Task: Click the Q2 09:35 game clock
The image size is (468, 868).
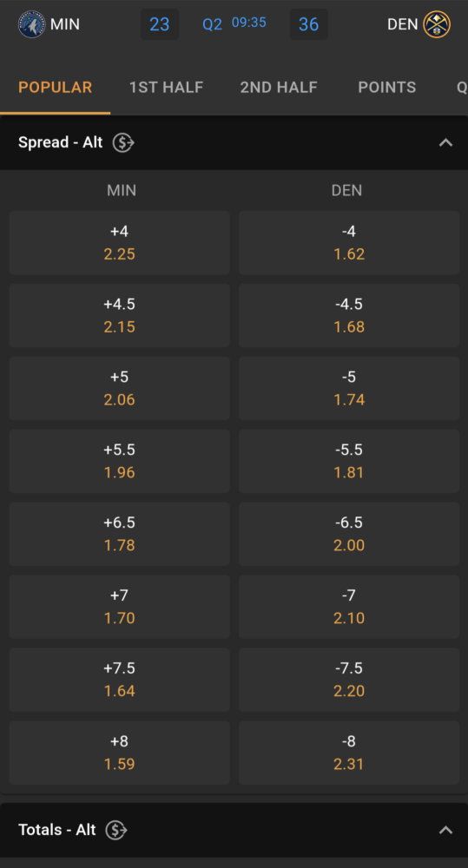Action: point(234,23)
